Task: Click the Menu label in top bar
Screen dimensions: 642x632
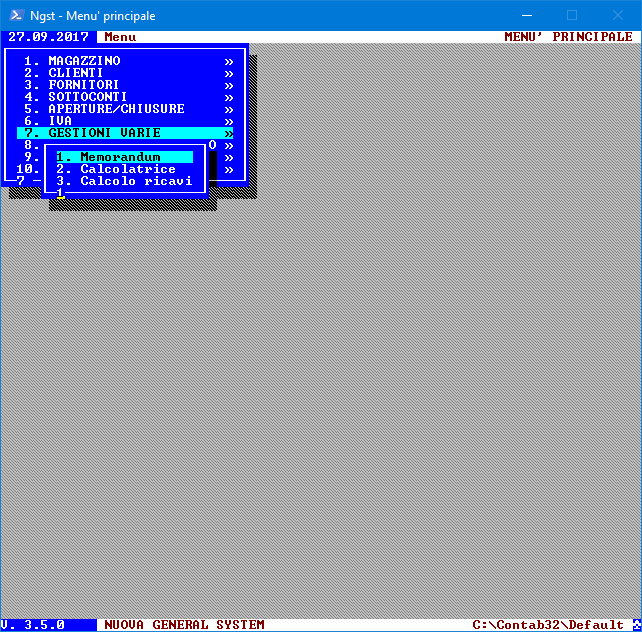Action: click(120, 37)
